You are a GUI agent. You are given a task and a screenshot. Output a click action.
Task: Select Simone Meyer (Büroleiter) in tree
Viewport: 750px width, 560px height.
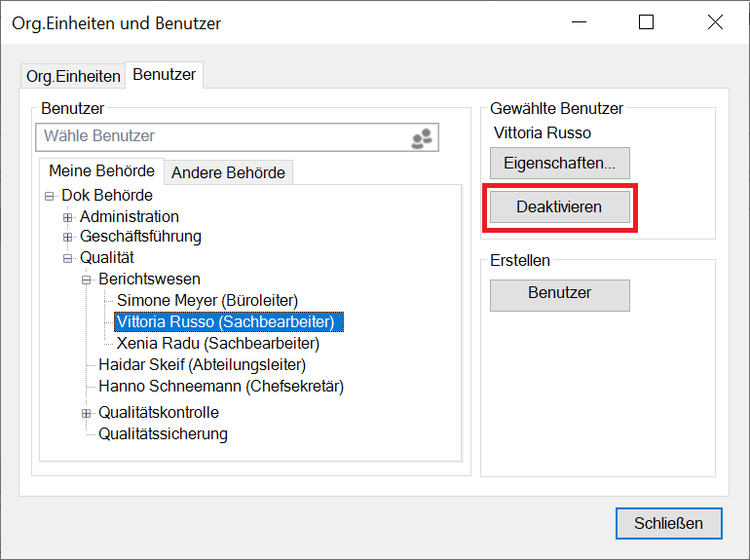tap(206, 301)
